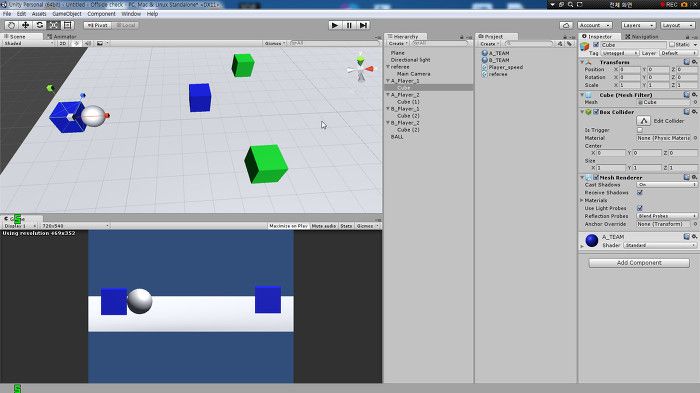
Task: Open the Scene view Gizmos dropdown
Action: [275, 43]
